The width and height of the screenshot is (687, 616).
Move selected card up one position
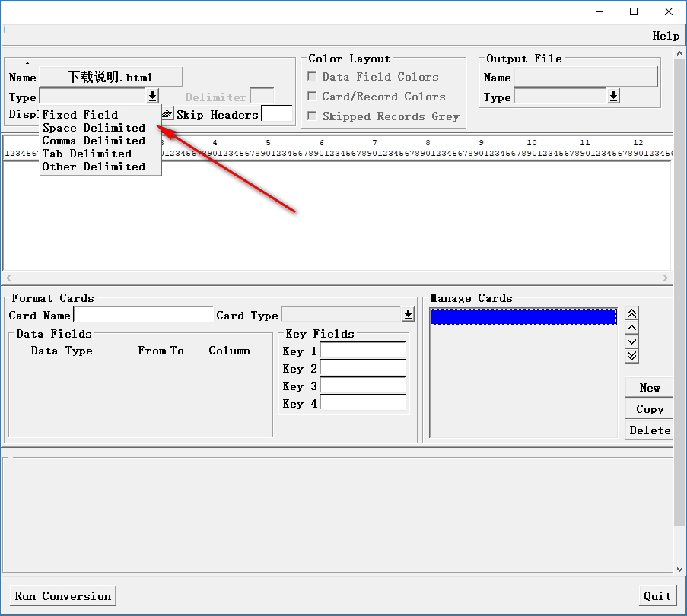click(631, 328)
